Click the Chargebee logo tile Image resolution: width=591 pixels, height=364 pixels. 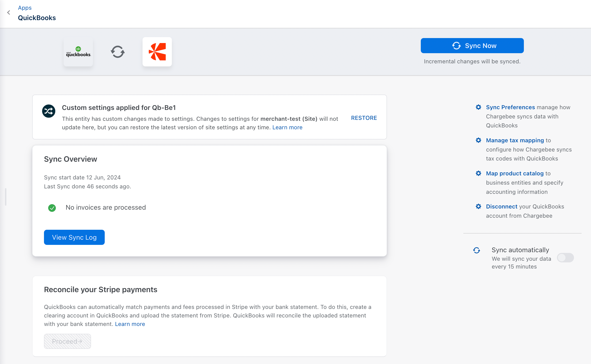point(157,52)
